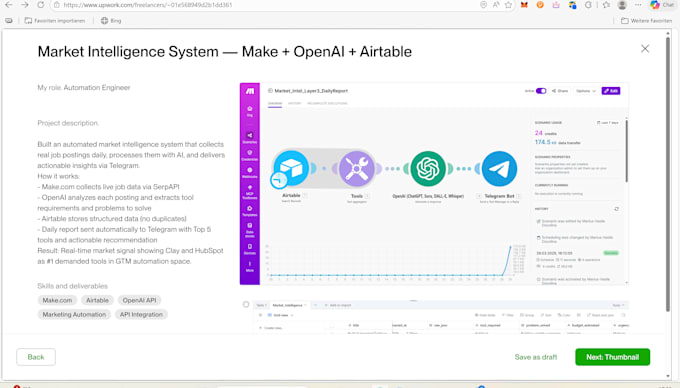Open the Weitere Favoriten folder
This screenshot has width=680, height=388.
tap(646, 20)
